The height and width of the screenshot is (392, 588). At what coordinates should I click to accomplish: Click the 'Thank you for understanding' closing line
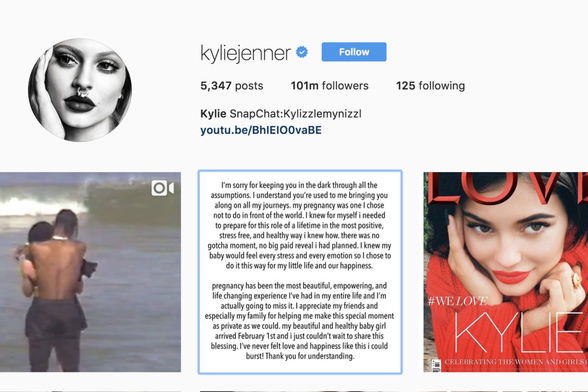tap(308, 356)
